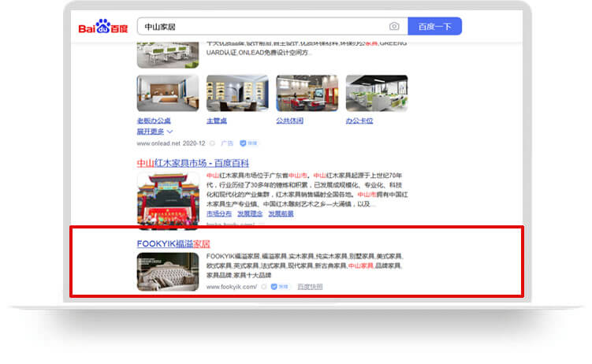Click the 广告 ad label

(227, 143)
